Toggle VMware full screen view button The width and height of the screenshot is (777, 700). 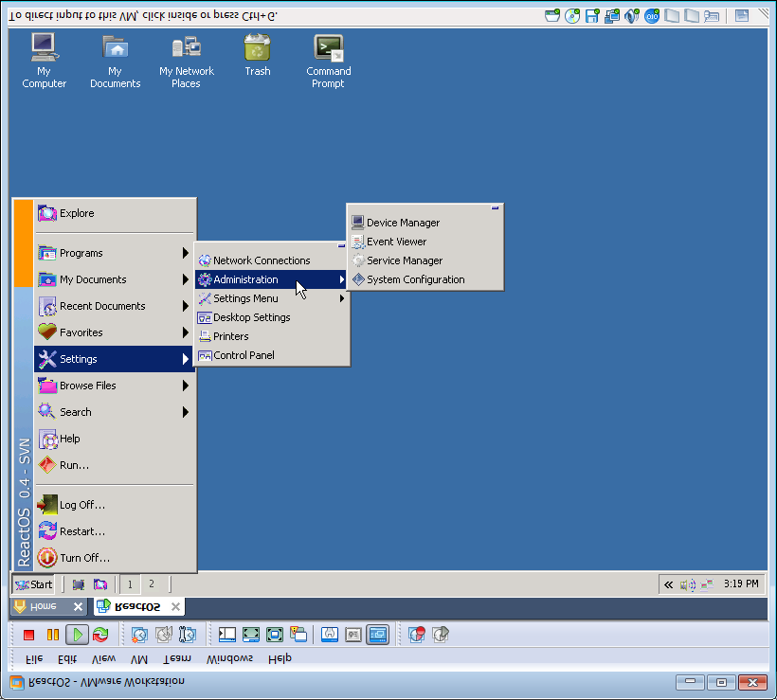point(251,635)
